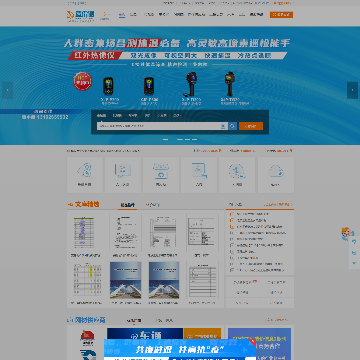Click the first carousel indicator dash under the banner

pyautogui.click(x=165, y=139)
